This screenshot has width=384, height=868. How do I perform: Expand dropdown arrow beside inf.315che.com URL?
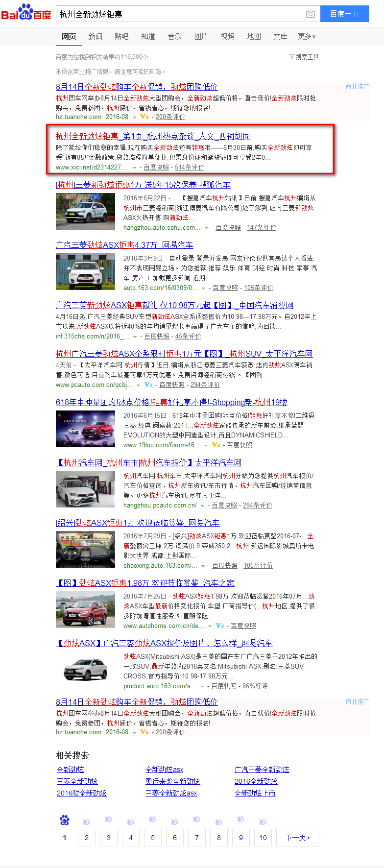135,337
